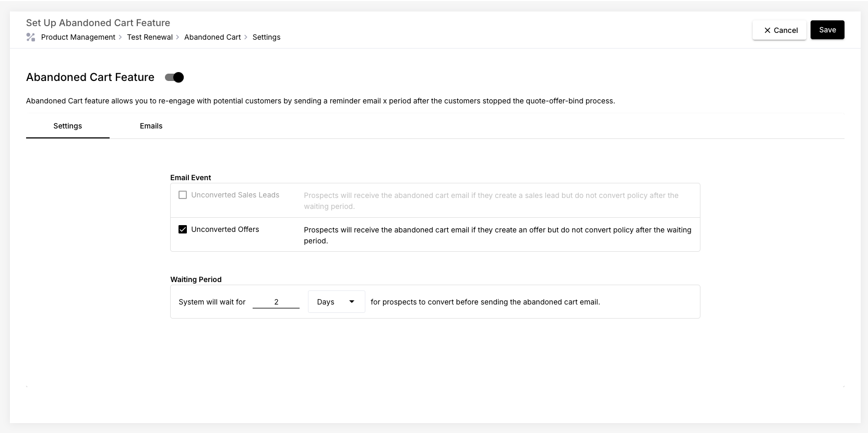
Task: Click chevron after Abandoned Cart breadcrumb
Action: coord(246,37)
